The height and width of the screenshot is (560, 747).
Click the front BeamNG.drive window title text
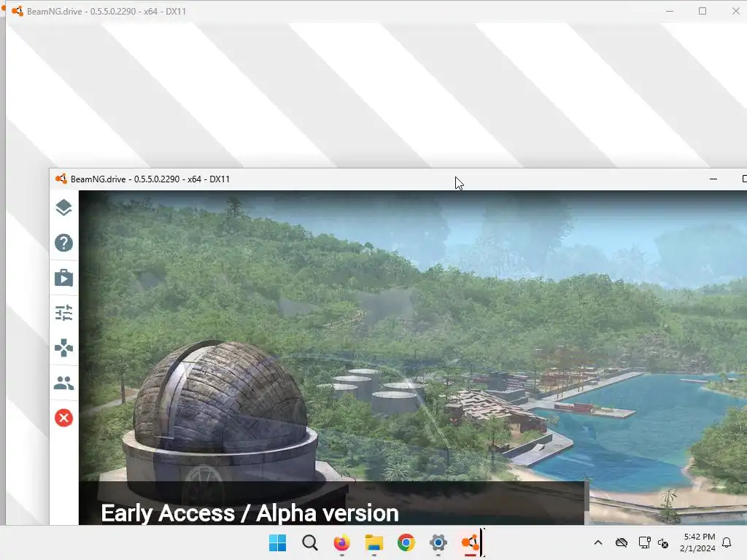point(150,179)
